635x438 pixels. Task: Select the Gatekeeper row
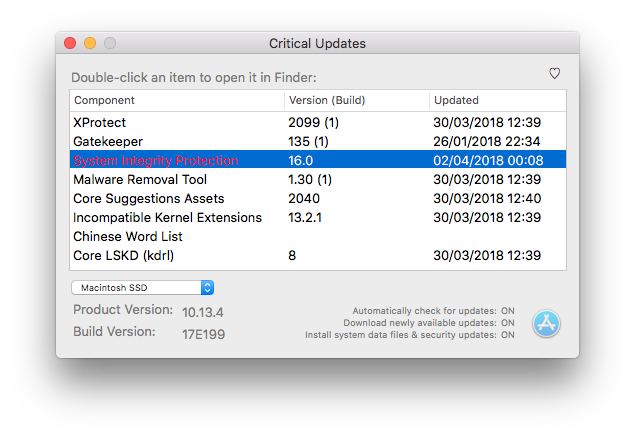pyautogui.click(x=318, y=141)
